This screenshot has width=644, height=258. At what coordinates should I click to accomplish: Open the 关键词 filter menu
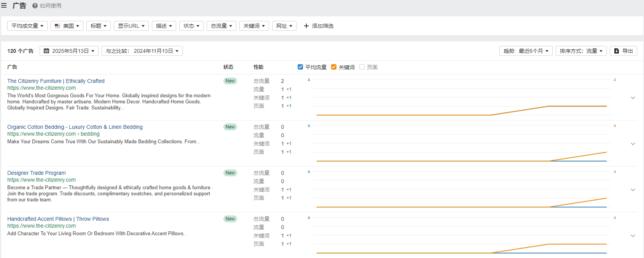254,26
